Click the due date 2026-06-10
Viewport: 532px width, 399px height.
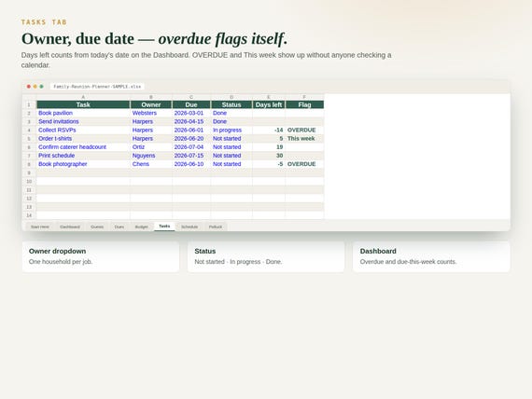pyautogui.click(x=191, y=164)
